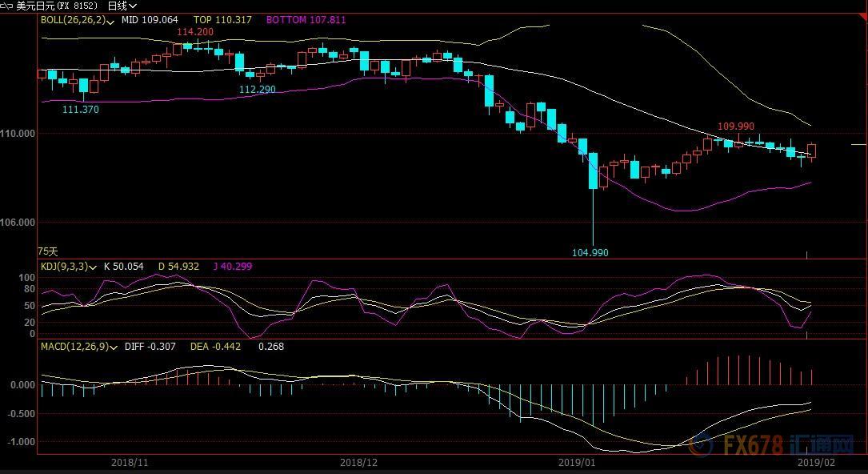868x474 pixels.
Task: Click the latest red candlestick on the right
Action: pos(811,151)
